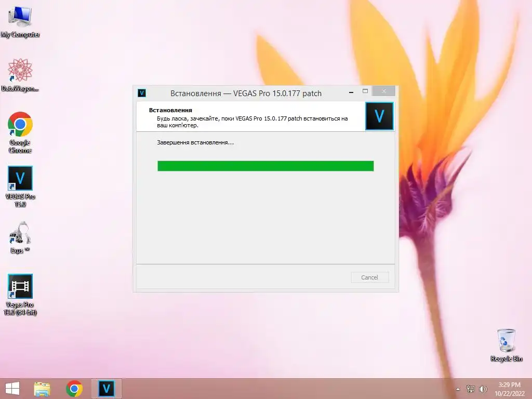Open the Windows Start button

12,389
